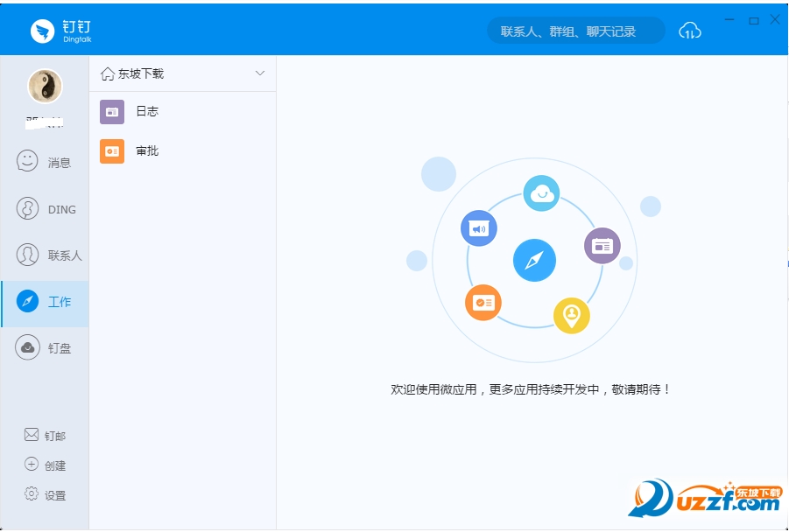Click the search bar for contacts and chats

tap(574, 31)
